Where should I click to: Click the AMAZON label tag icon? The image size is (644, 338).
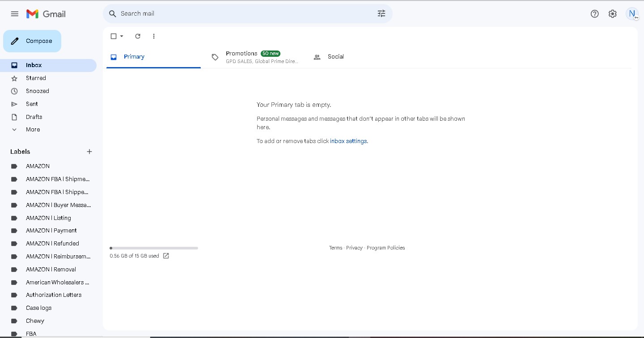pos(14,166)
